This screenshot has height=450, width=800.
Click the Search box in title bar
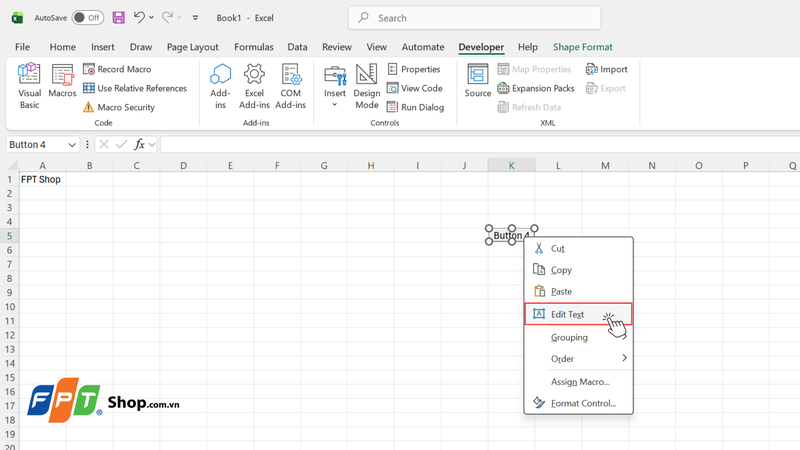(x=474, y=18)
